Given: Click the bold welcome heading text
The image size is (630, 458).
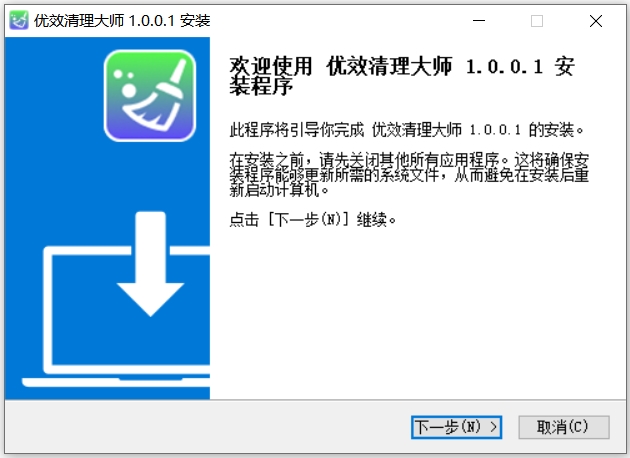Looking at the screenshot, I should pos(402,76).
